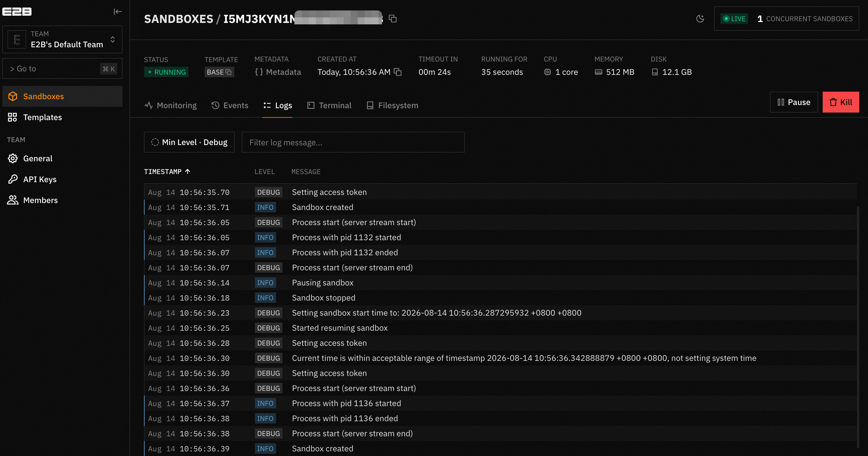This screenshot has width=868, height=456.
Task: Select log row 'Pausing sandbox'
Action: pos(500,283)
